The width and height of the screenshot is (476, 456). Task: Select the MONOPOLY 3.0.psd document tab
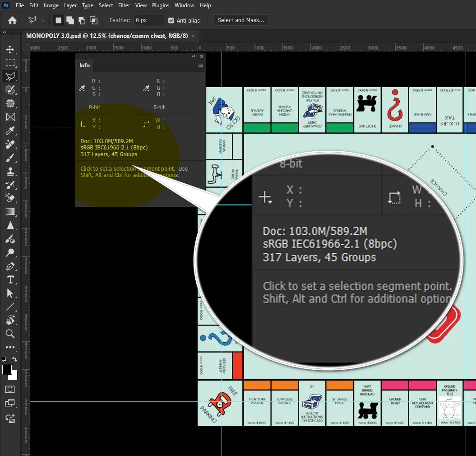click(107, 36)
